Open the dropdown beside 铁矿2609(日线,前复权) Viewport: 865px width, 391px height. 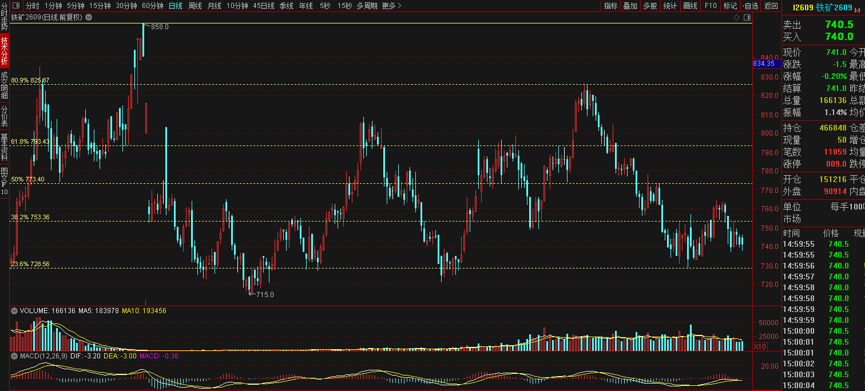(x=89, y=17)
